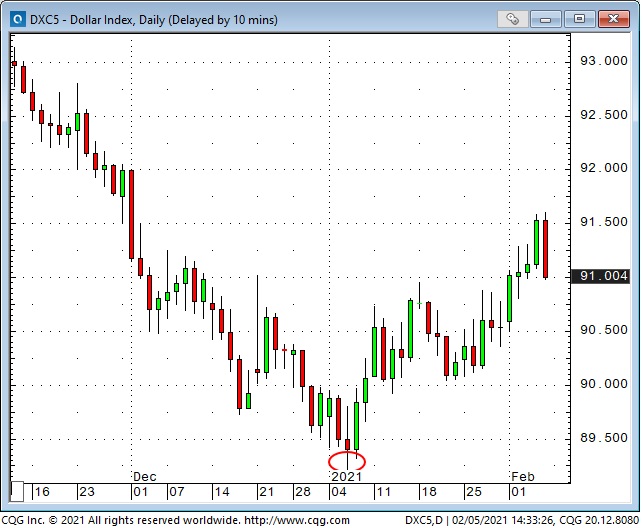Click the CQG chart icon in title bar

pyautogui.click(x=18, y=19)
